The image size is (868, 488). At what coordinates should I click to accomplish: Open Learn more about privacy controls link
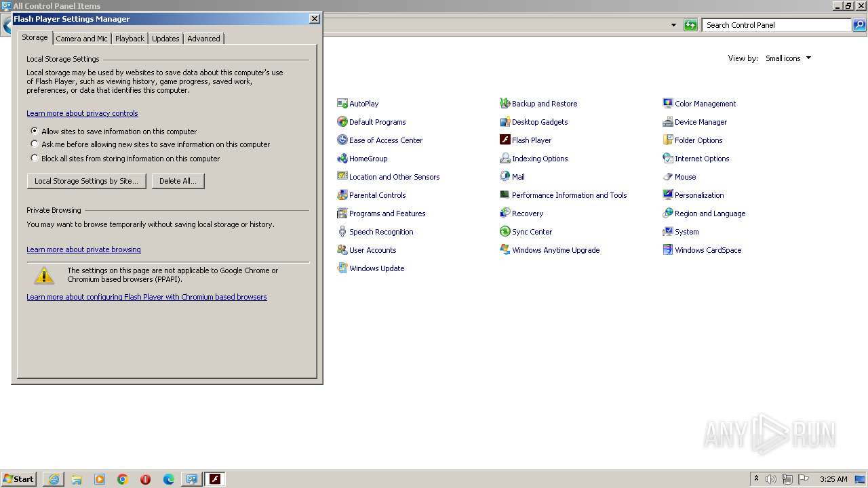pos(82,113)
